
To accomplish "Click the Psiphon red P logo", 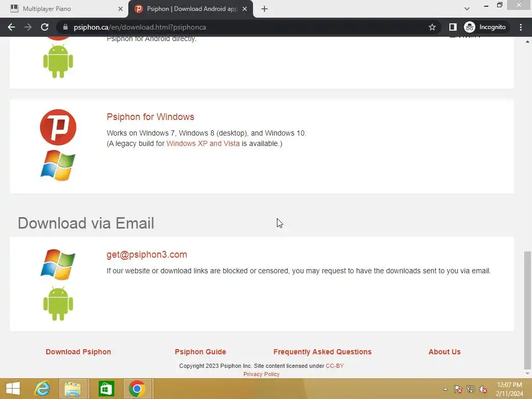I will coord(58,127).
